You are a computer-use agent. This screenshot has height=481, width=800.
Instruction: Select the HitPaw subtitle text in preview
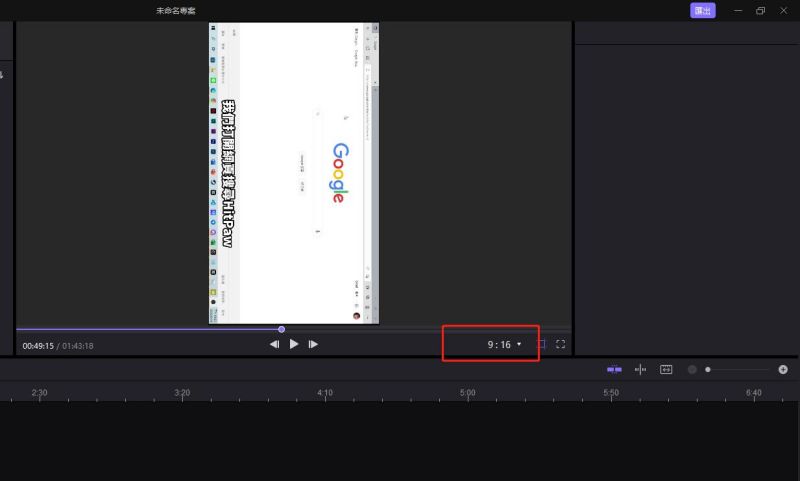tap(229, 173)
